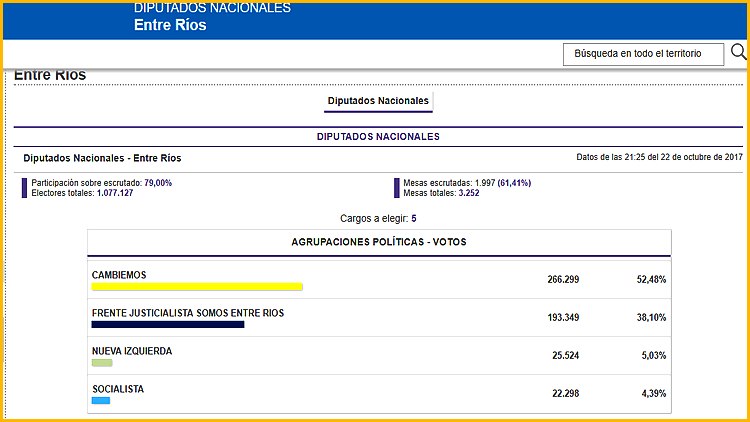Click percentage 5,03%
This screenshot has height=422, width=750.
point(653,355)
